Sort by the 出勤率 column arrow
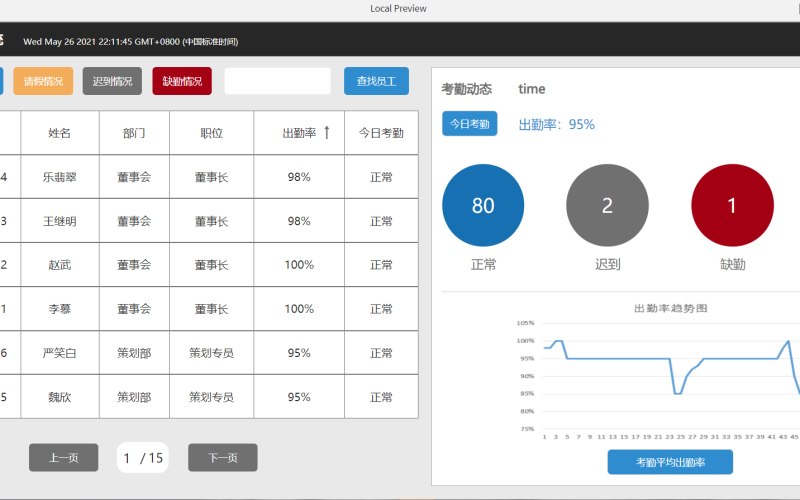This screenshot has height=500, width=800. pos(327,133)
